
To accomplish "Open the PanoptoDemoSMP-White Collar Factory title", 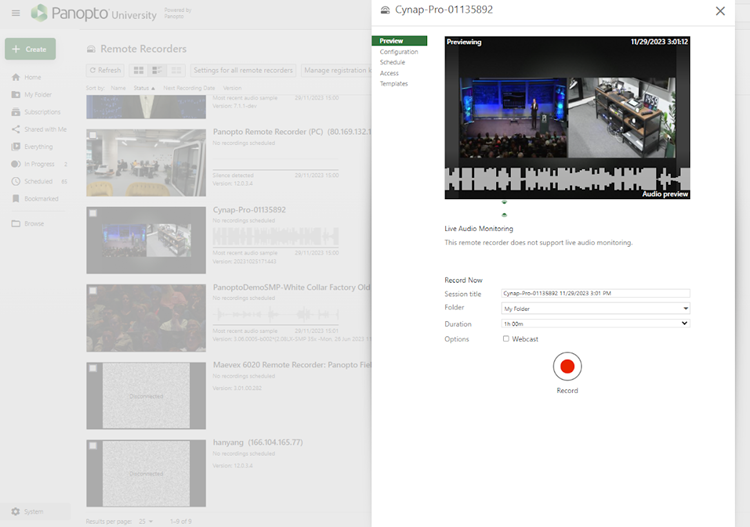I will pos(292,287).
